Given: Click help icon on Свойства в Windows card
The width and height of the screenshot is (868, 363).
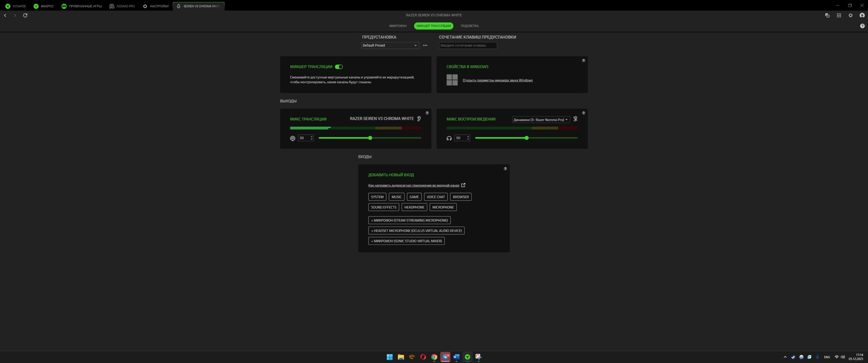Looking at the screenshot, I should point(584,61).
